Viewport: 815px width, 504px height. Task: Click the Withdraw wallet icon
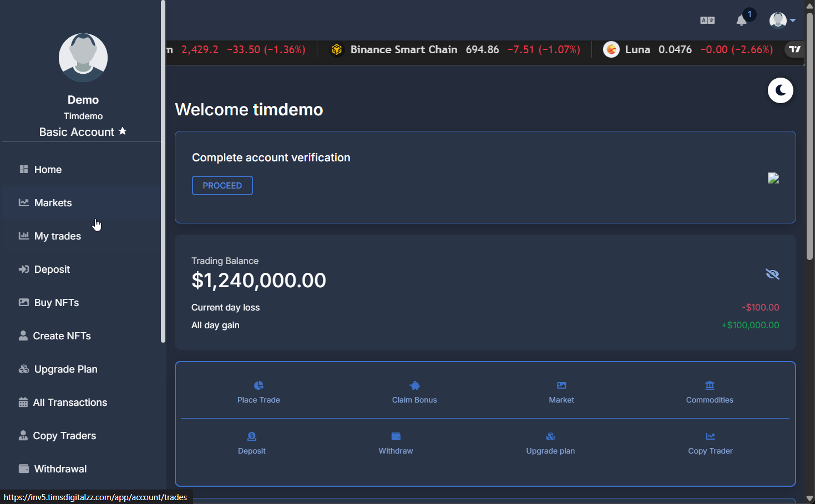tap(396, 436)
